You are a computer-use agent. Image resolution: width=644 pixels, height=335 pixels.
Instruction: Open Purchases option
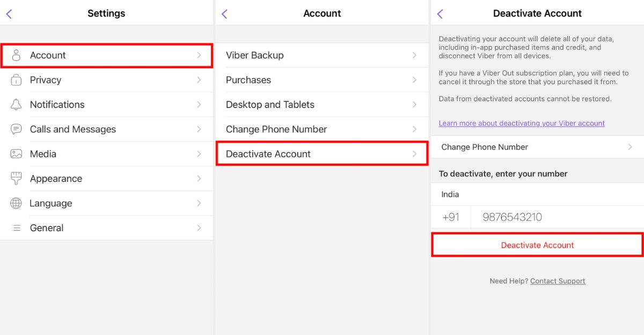(321, 80)
